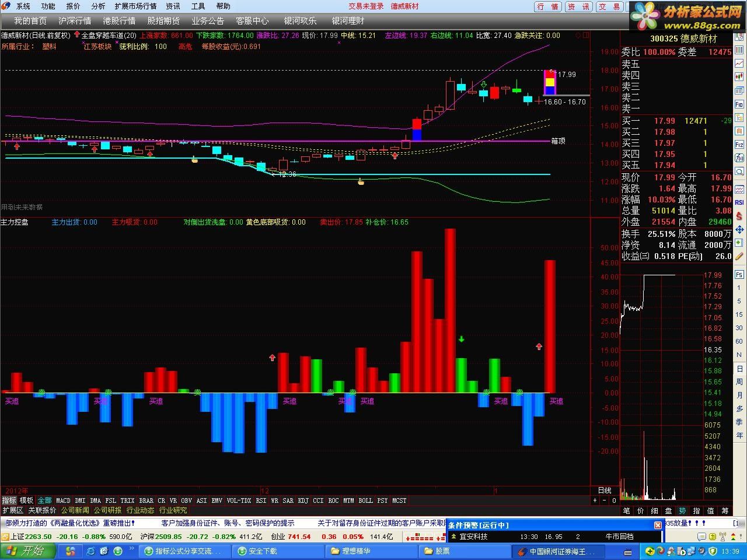Click the F10 company info icon
The width and height of the screenshot is (747, 560).
point(739,104)
